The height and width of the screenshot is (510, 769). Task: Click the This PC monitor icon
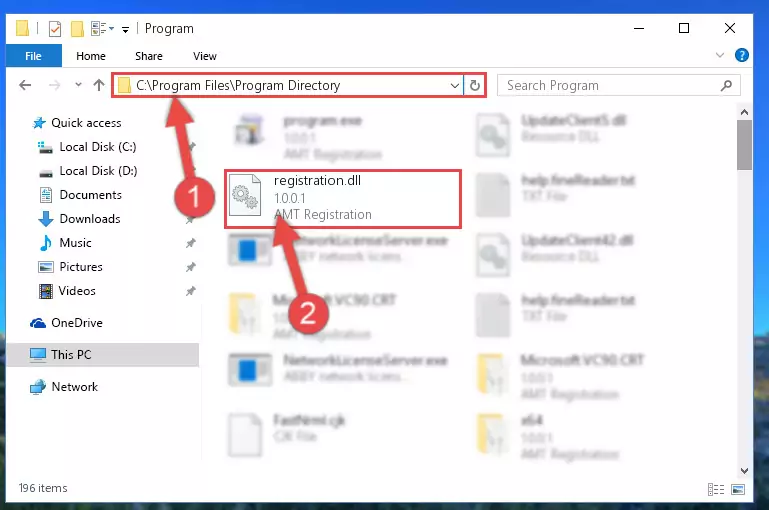click(x=38, y=355)
